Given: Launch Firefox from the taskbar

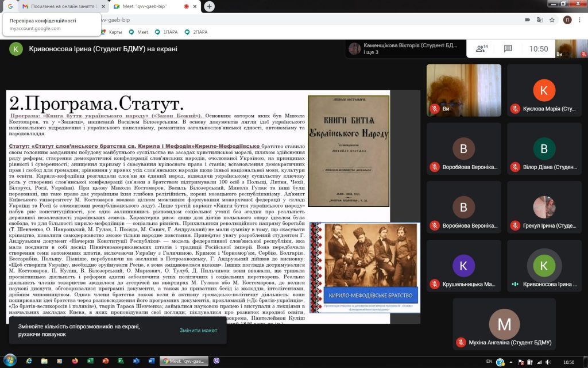Looking at the screenshot, I should pos(74,361).
